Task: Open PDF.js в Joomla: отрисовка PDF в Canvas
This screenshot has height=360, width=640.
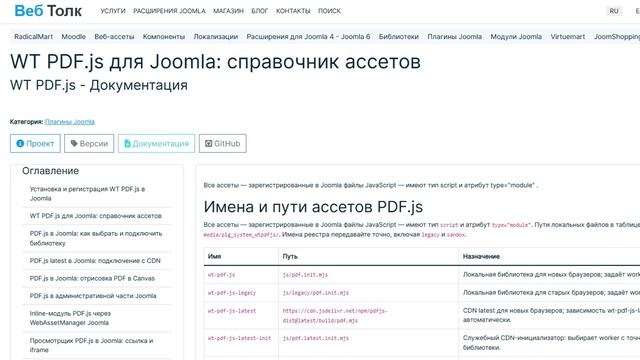Action: [x=92, y=278]
